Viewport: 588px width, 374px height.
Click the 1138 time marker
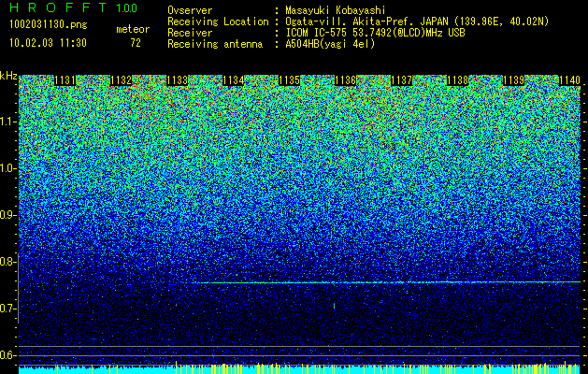[458, 80]
